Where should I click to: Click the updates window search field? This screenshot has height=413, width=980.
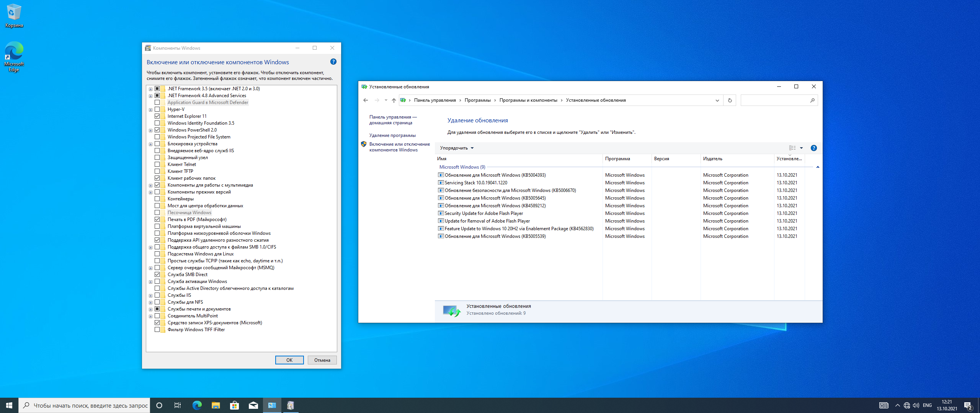[775, 100]
